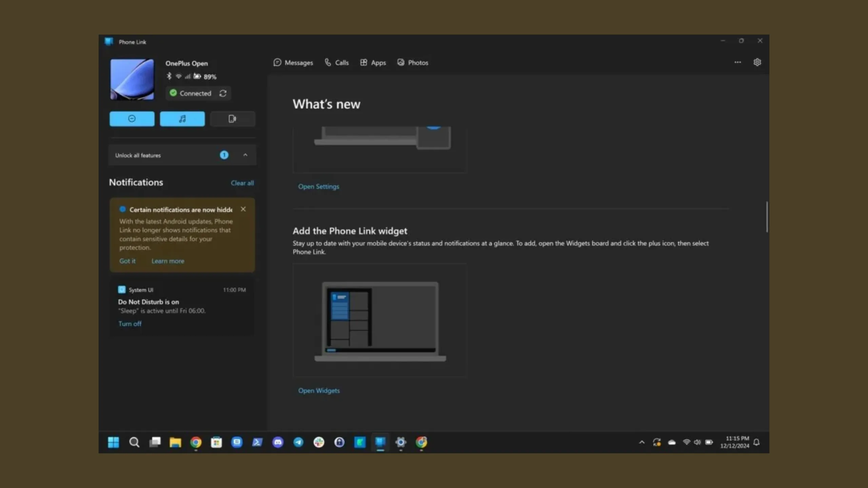Open File Explorer from taskbar
Image resolution: width=868 pixels, height=488 pixels.
tap(175, 442)
